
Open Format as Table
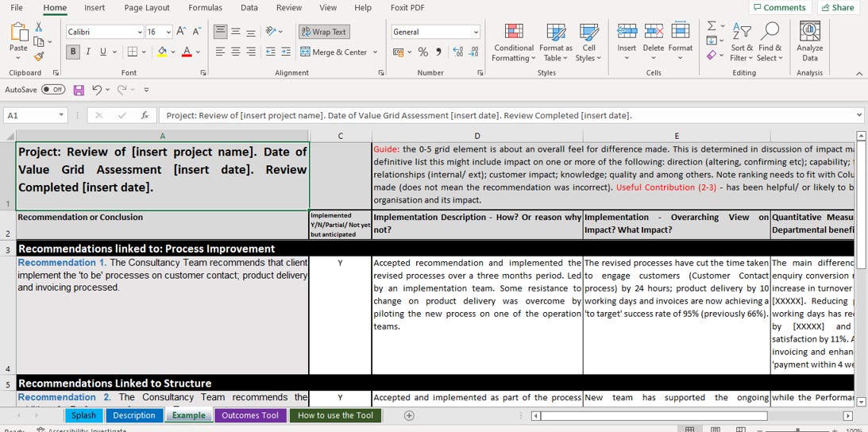[556, 43]
